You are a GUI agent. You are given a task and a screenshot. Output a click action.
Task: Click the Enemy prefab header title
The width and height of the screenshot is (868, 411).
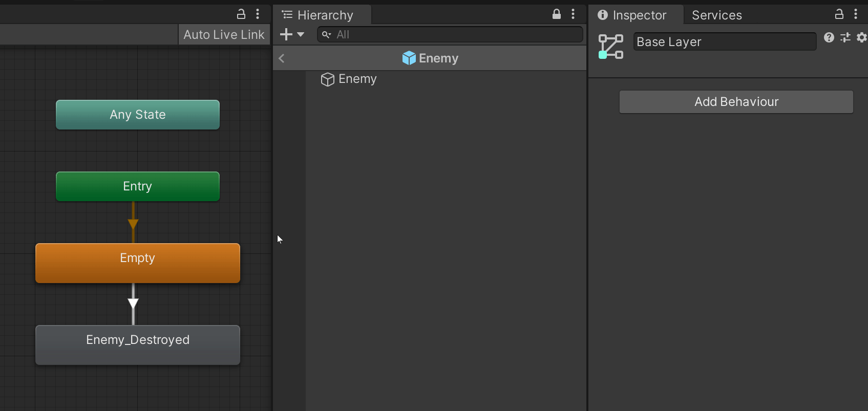438,58
